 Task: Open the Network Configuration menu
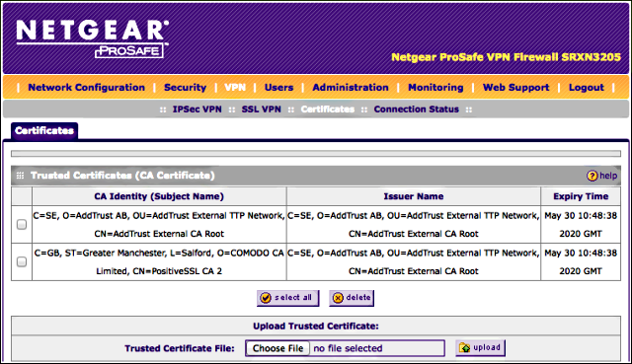(x=86, y=88)
